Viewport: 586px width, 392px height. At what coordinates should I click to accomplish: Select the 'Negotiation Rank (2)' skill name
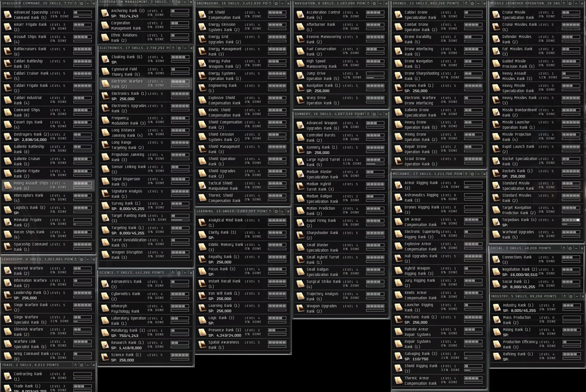click(519, 269)
